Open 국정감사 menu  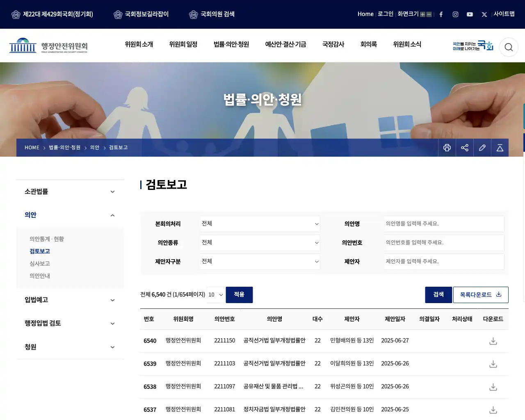[333, 44]
